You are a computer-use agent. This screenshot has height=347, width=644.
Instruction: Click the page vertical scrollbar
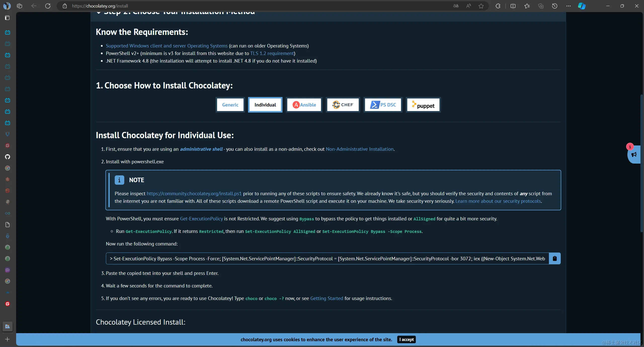(641, 163)
